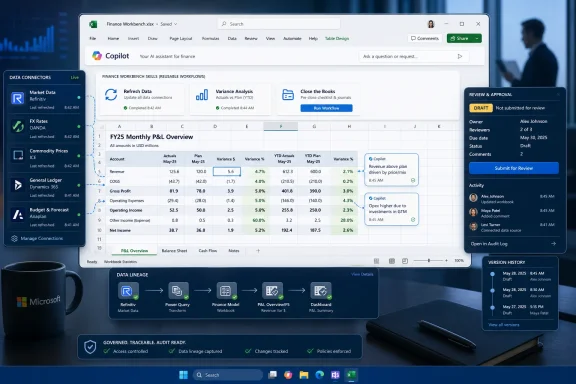Click the taskbar Search box
576x384 pixels.
tap(228, 375)
